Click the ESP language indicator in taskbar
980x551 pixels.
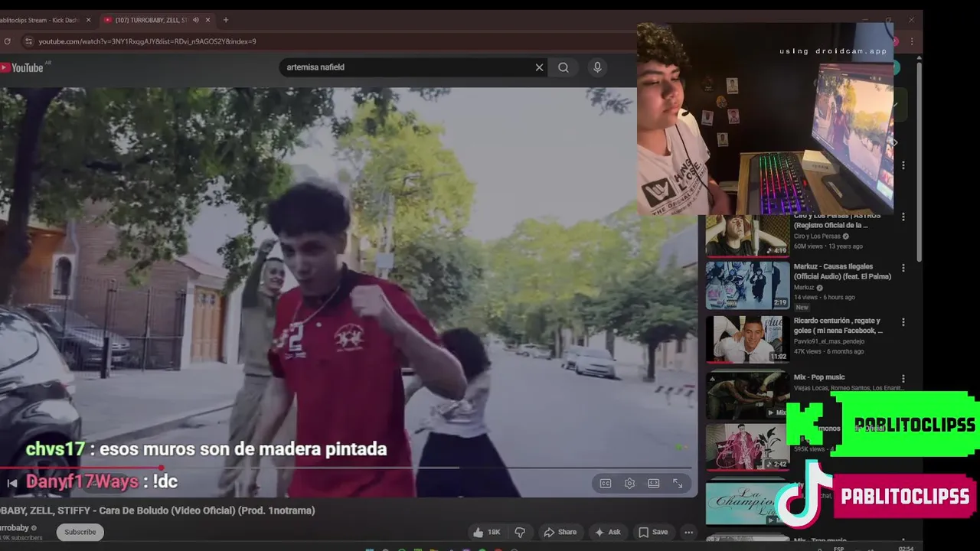[x=838, y=548]
